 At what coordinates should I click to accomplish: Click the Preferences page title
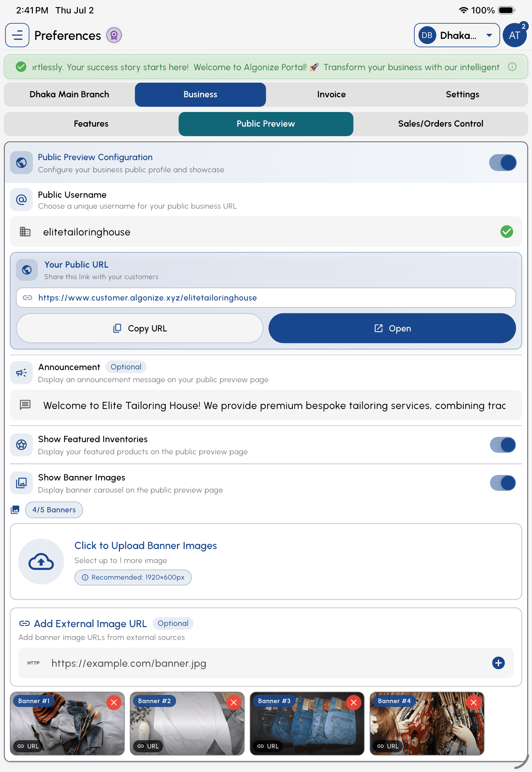pos(68,35)
